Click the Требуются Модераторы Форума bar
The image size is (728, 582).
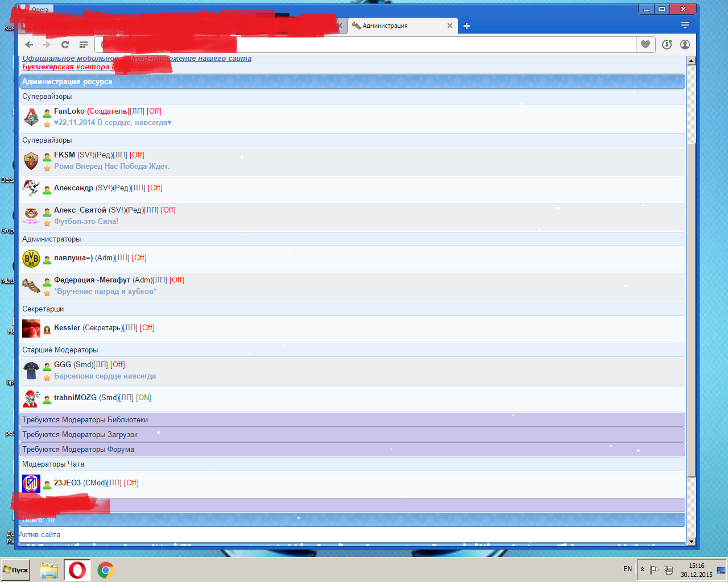coord(352,450)
